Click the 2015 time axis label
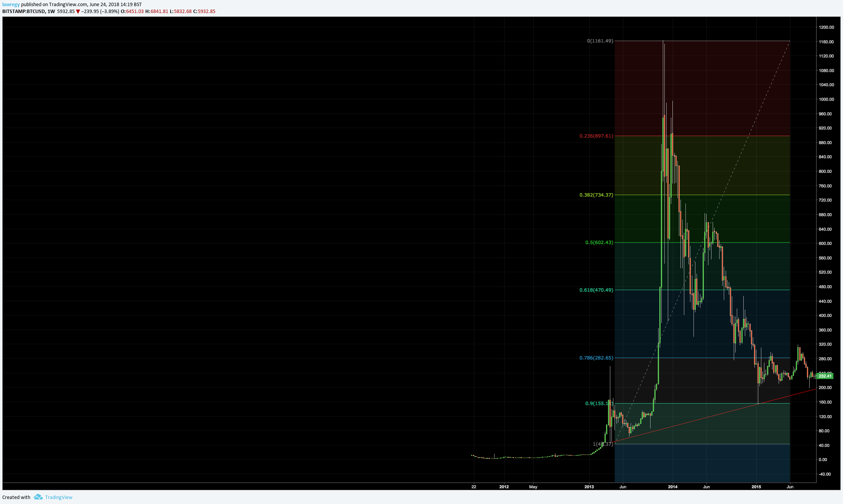This screenshot has height=504, width=843. tap(756, 487)
